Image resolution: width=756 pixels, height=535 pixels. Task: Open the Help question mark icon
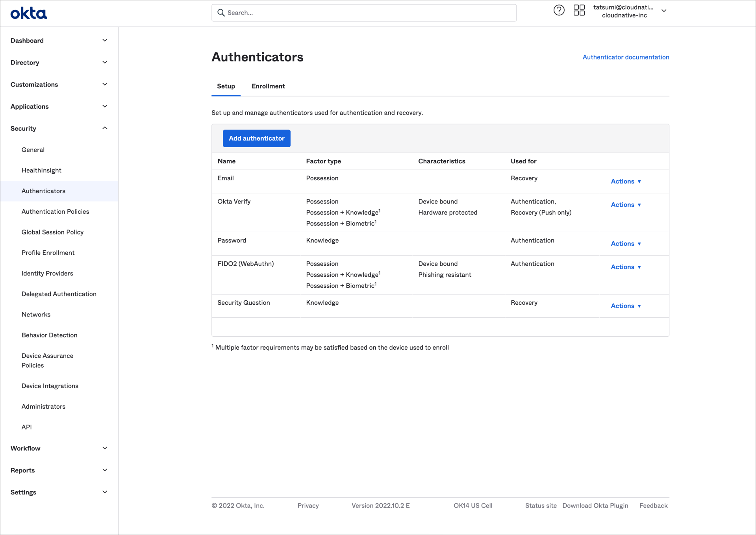coord(559,10)
